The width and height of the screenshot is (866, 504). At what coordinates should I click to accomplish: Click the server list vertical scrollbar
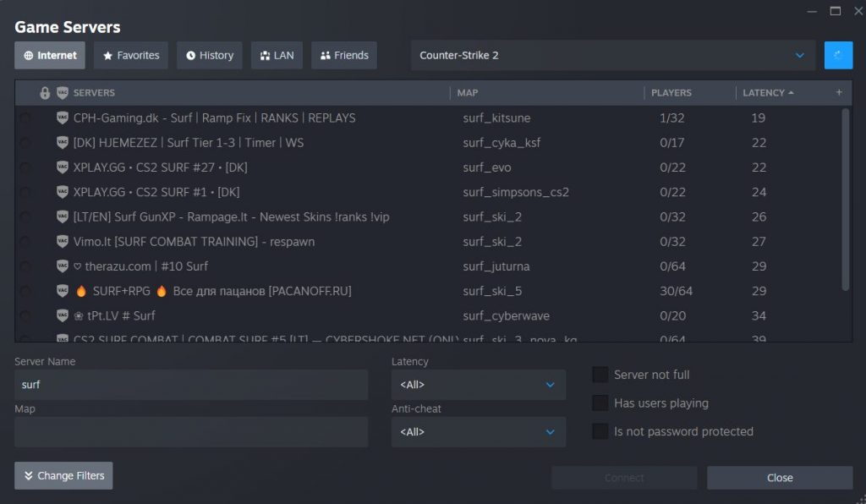(846, 199)
